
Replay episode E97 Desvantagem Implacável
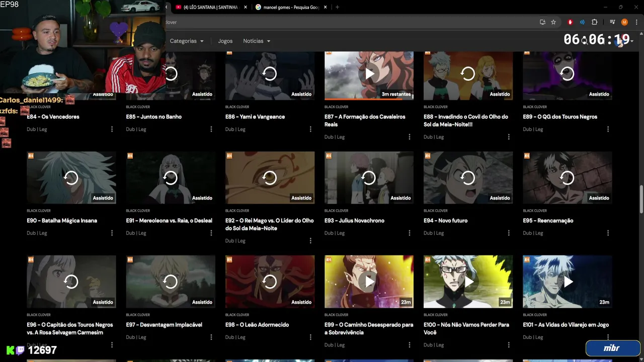coord(171,282)
